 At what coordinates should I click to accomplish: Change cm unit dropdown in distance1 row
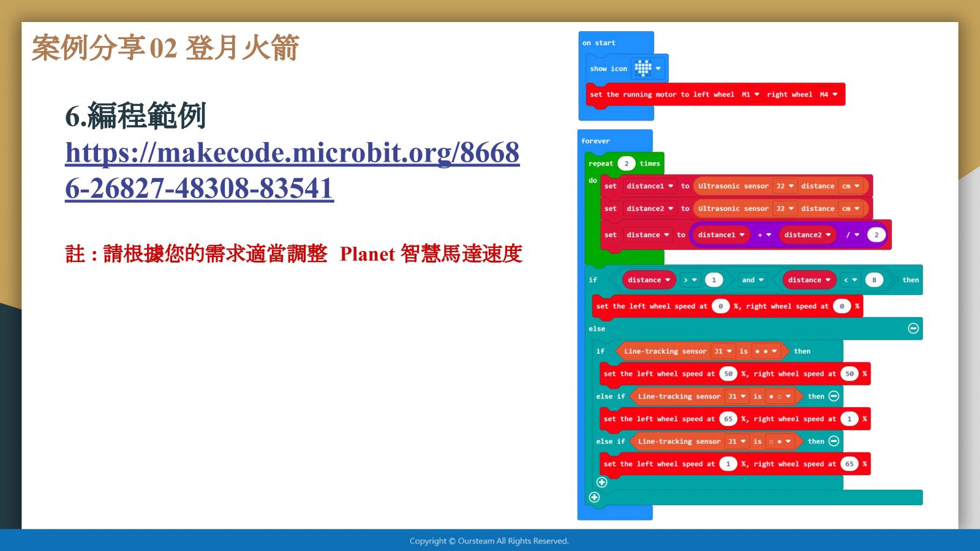click(851, 186)
